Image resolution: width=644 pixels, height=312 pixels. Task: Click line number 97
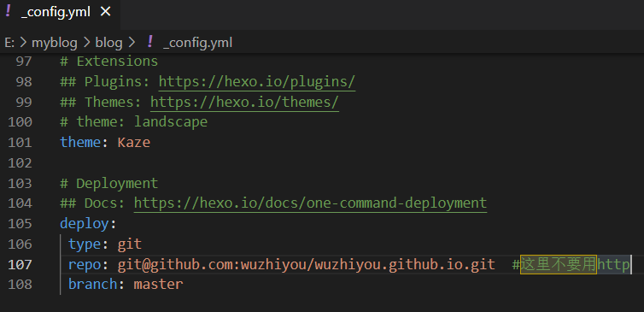[23, 62]
